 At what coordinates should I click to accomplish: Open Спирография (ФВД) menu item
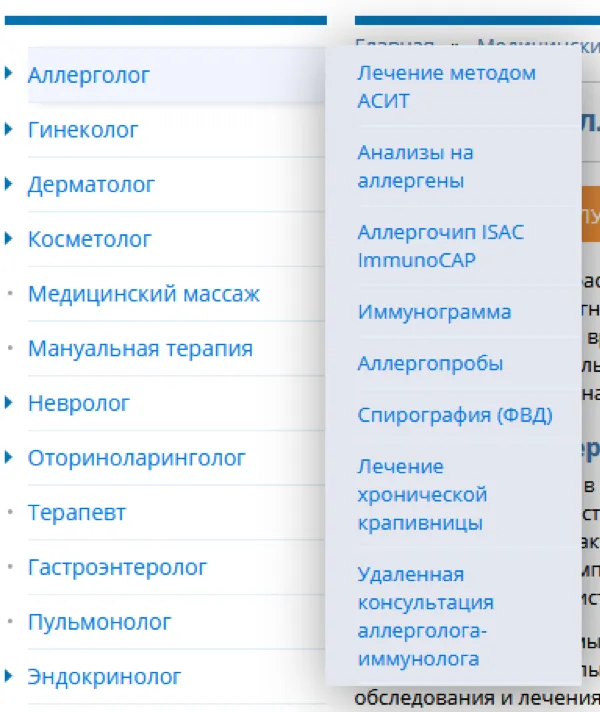coord(454,416)
